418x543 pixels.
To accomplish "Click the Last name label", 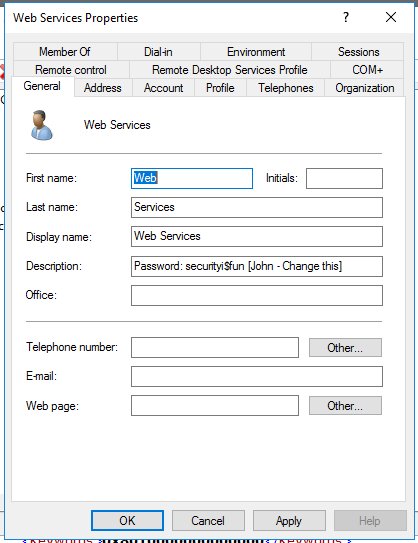I will [52, 207].
